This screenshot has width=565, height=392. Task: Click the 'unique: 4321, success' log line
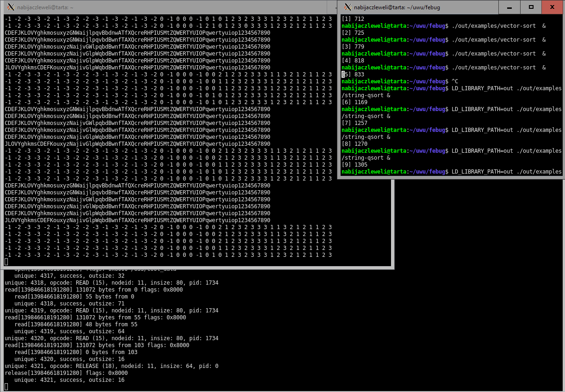(x=69, y=380)
